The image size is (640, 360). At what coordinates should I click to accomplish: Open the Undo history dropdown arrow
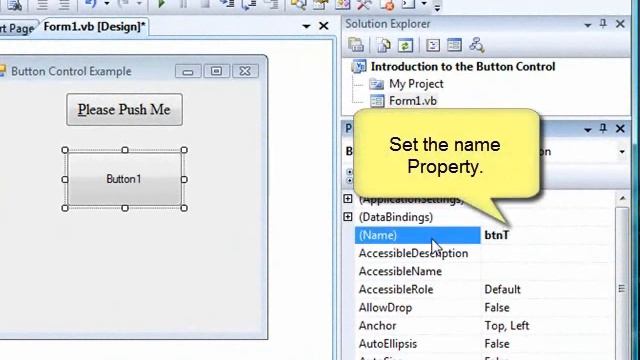(x=107, y=4)
